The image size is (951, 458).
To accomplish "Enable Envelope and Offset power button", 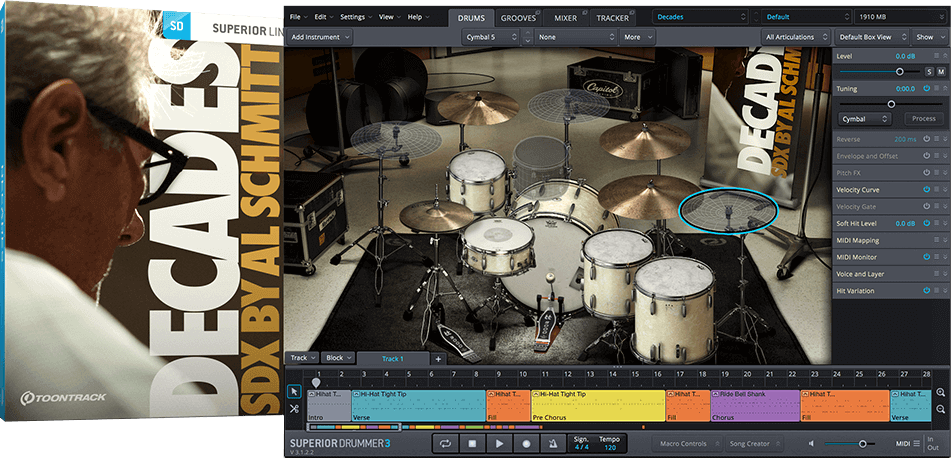I will pos(927,156).
